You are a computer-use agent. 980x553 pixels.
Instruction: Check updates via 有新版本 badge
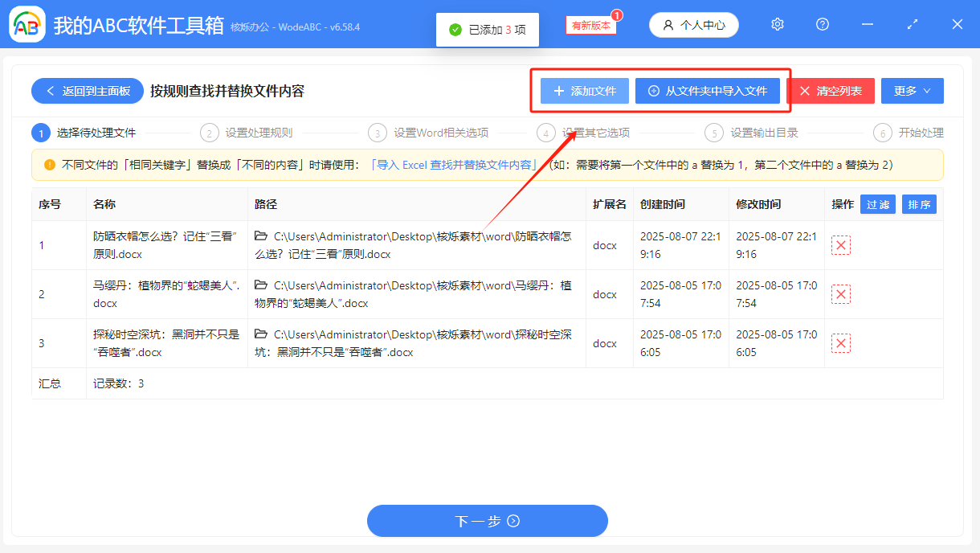point(591,24)
